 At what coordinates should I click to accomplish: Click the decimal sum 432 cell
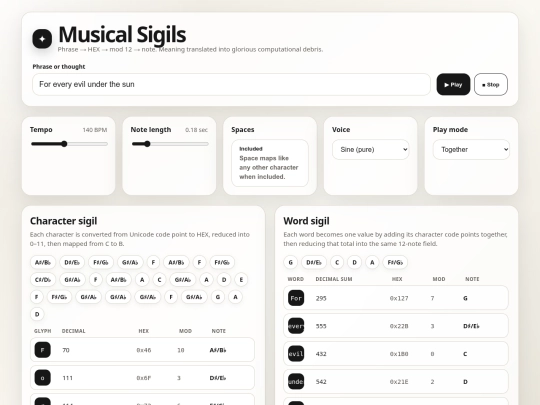(x=321, y=354)
